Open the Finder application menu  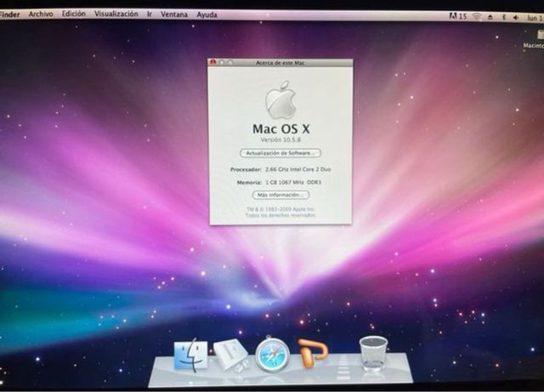tap(9, 14)
